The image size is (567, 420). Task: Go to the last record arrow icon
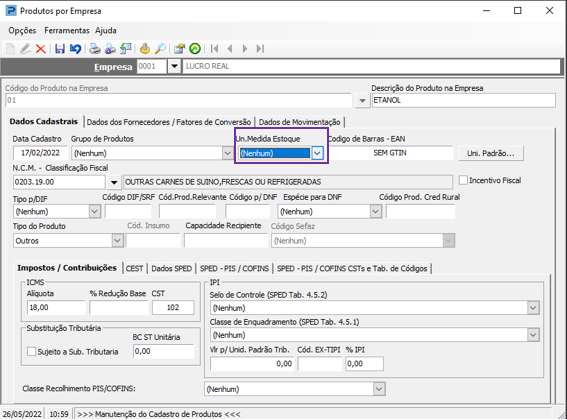coord(260,48)
